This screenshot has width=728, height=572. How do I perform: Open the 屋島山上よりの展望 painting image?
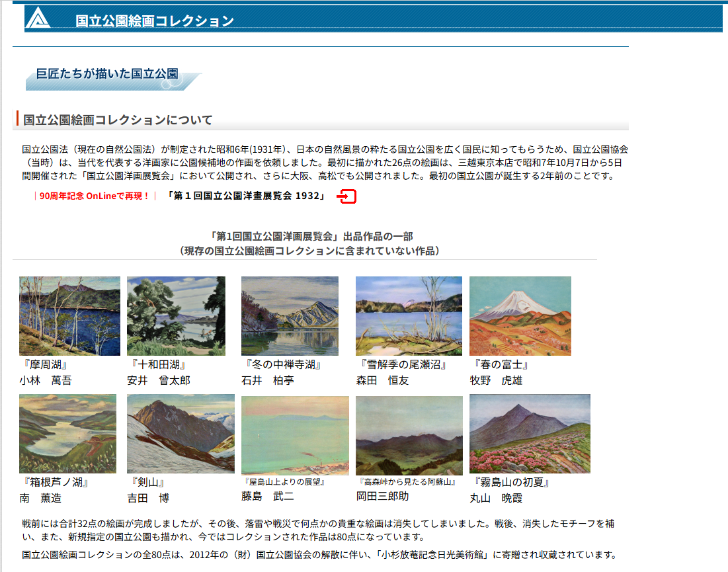295,435
